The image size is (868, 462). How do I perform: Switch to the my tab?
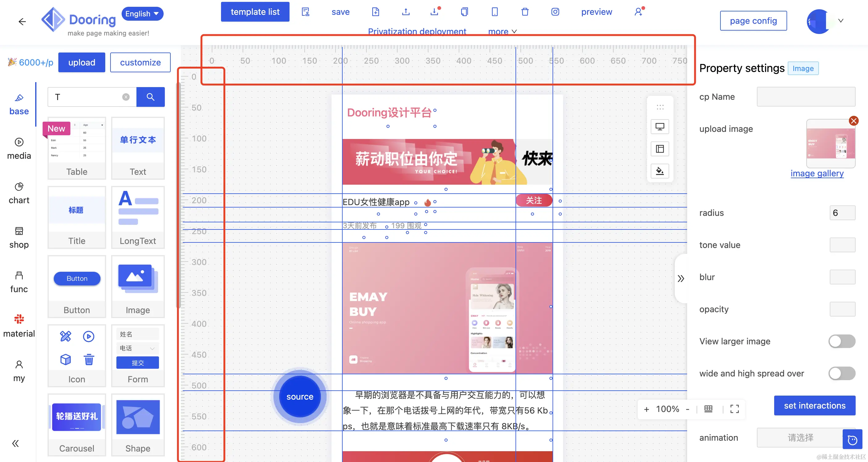point(19,371)
